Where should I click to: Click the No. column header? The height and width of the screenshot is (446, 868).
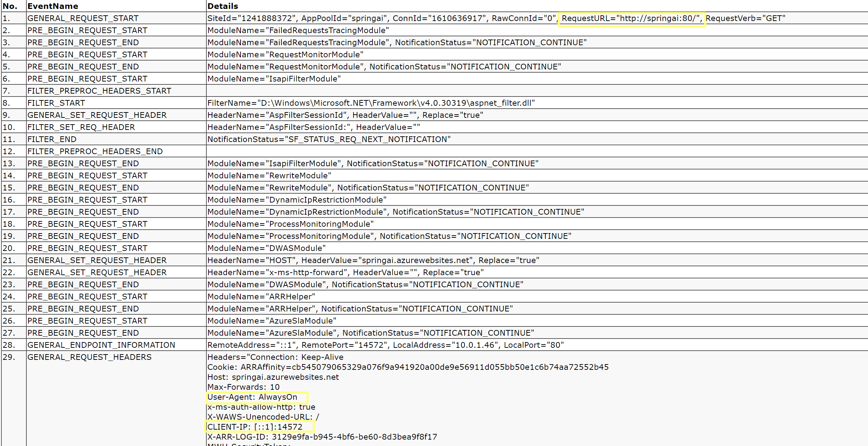(x=10, y=6)
